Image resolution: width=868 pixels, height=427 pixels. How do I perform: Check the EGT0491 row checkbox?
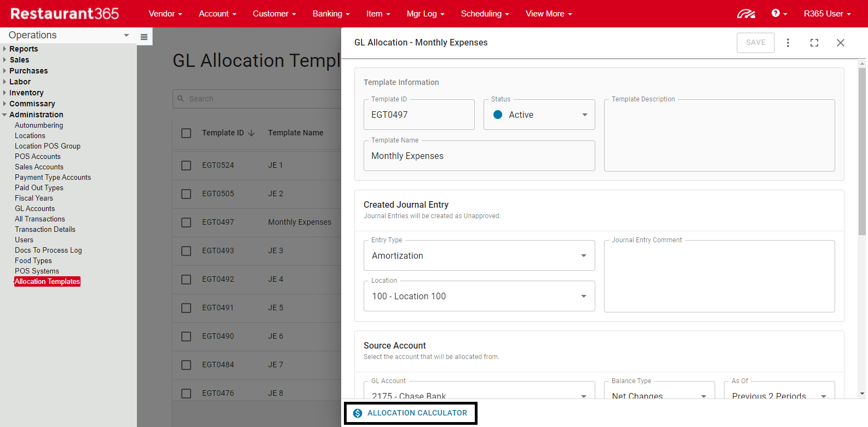[x=186, y=308]
